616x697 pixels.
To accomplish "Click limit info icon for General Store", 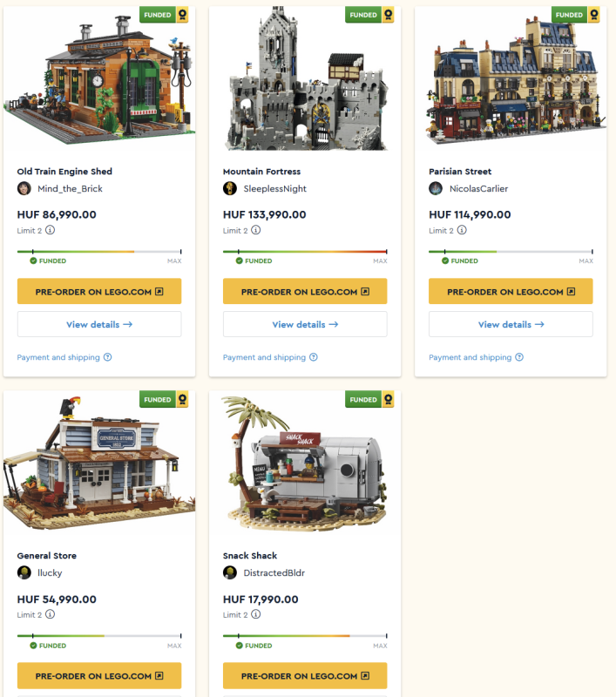I will click(x=51, y=614).
